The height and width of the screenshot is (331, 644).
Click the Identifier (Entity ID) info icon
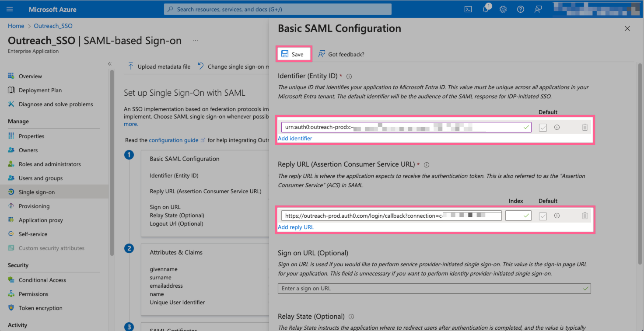pos(349,76)
